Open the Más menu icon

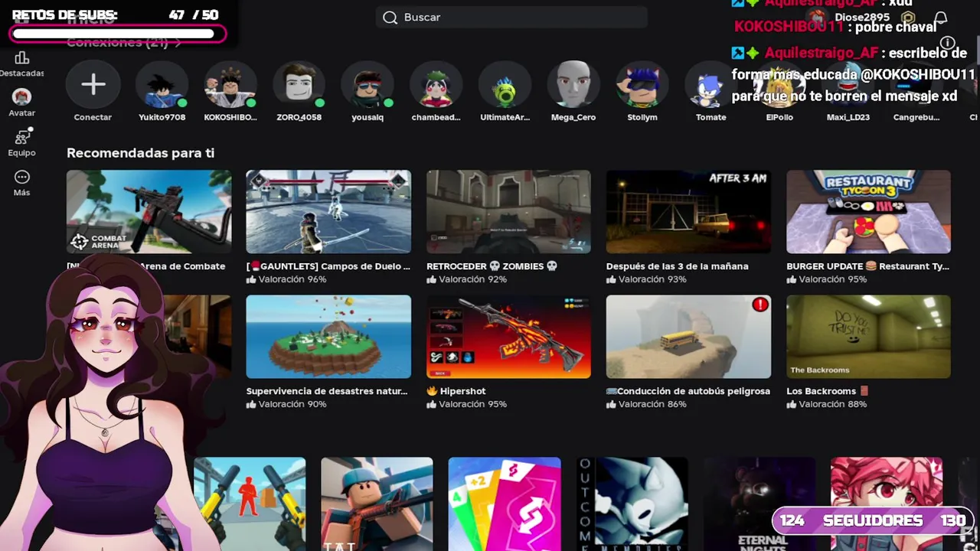point(21,177)
